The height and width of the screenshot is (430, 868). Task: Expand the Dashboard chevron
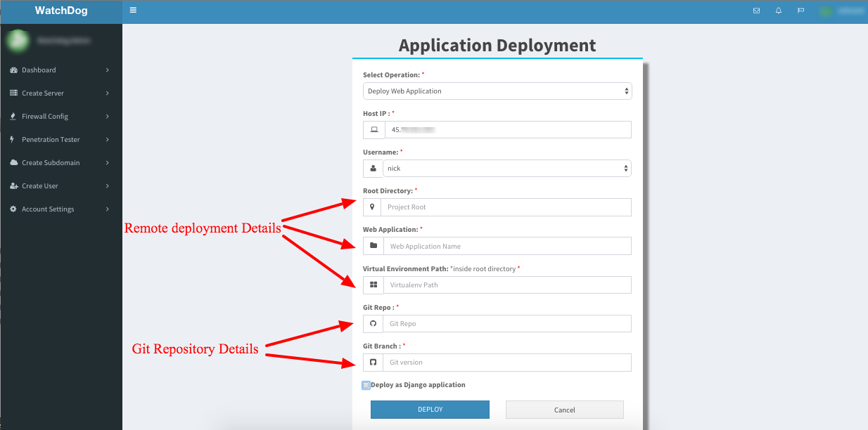click(108, 70)
